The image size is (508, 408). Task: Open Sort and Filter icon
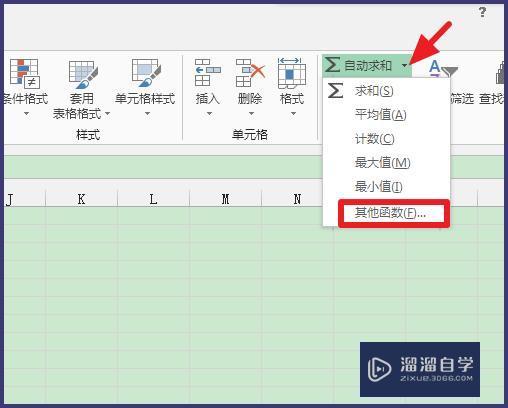click(x=442, y=69)
